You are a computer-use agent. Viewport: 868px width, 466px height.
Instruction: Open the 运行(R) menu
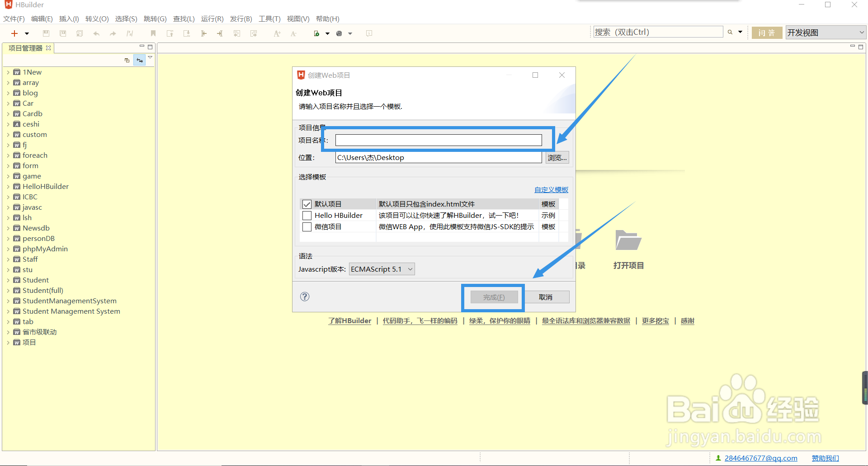coord(212,19)
